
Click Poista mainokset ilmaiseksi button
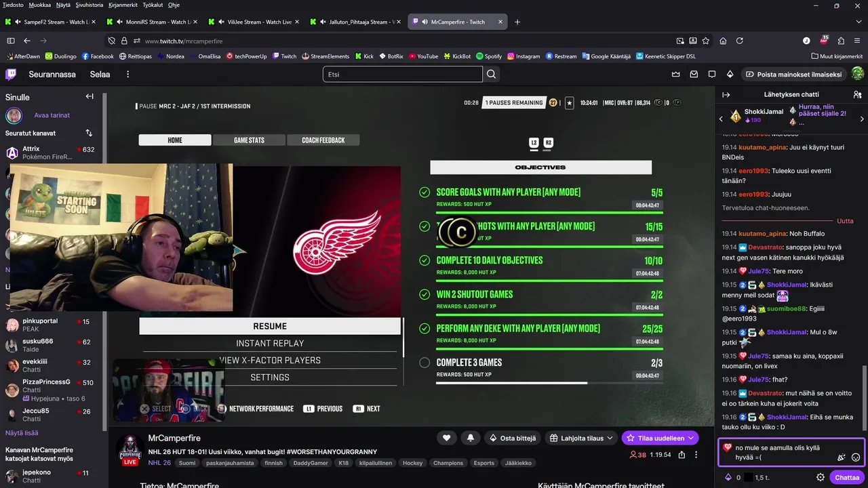[x=794, y=74]
